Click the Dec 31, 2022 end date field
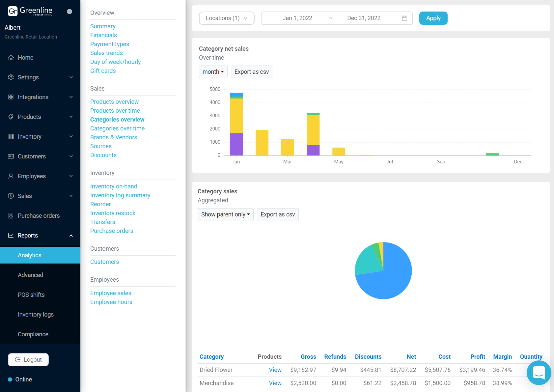This screenshot has width=554, height=392. coord(364,18)
